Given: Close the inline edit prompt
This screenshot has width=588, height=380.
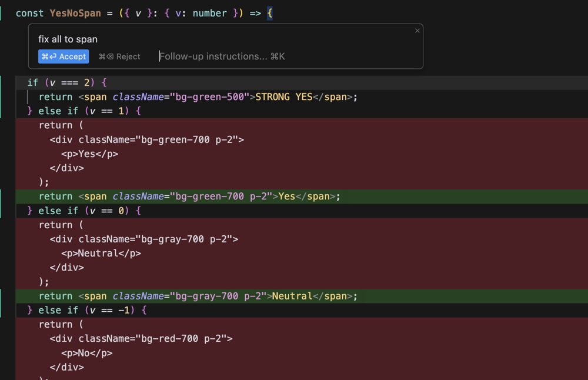Looking at the screenshot, I should click(417, 31).
